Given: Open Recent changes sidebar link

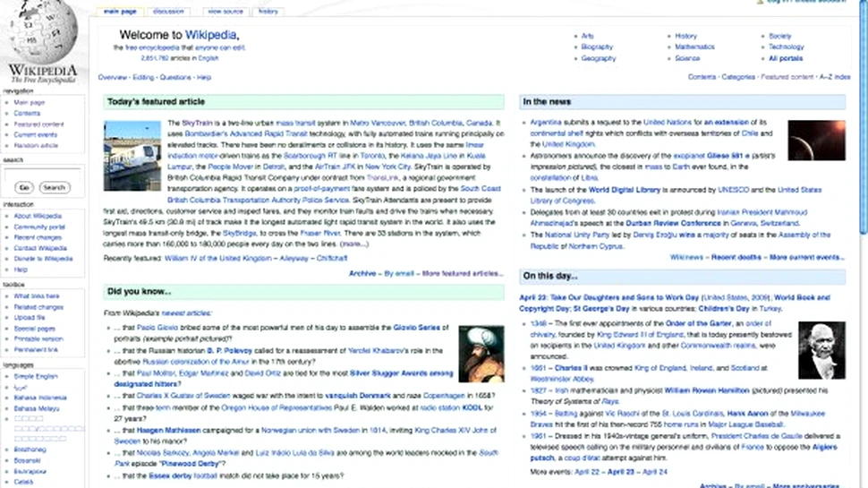Looking at the screenshot, I should (x=38, y=237).
